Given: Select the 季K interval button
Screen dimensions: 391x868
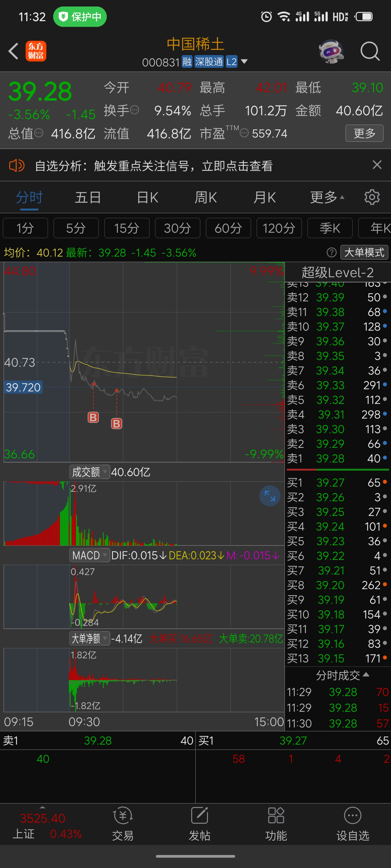Looking at the screenshot, I should pyautogui.click(x=330, y=228).
